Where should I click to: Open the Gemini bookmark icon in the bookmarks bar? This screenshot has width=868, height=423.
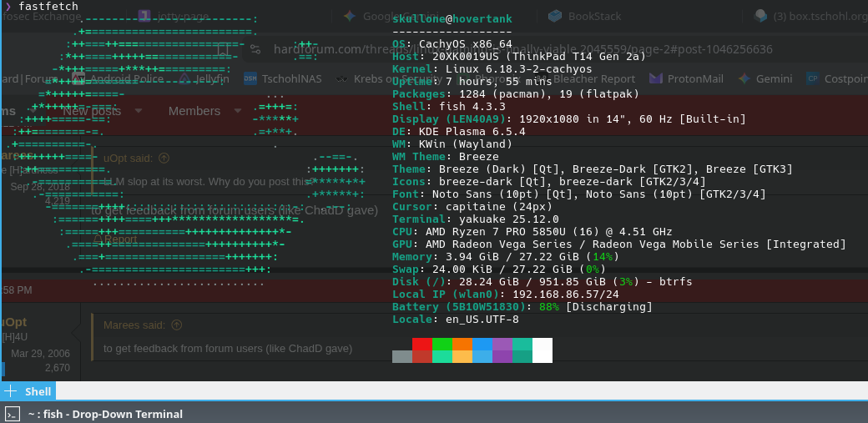744,78
